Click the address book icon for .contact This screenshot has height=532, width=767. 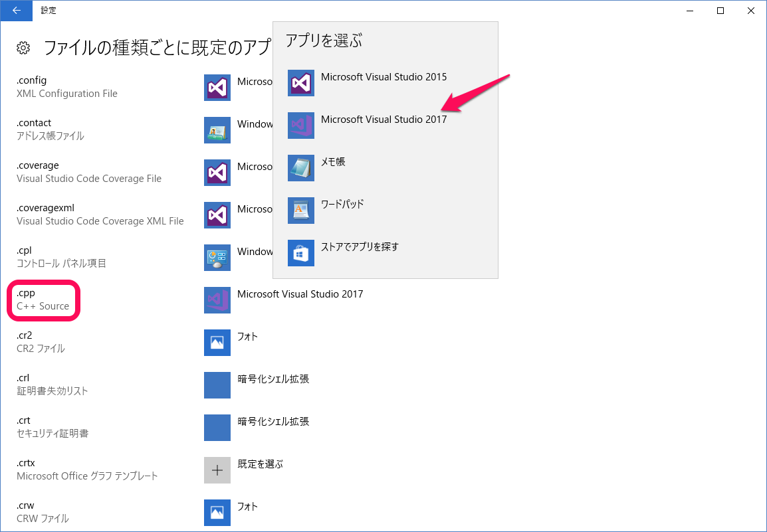(x=217, y=130)
